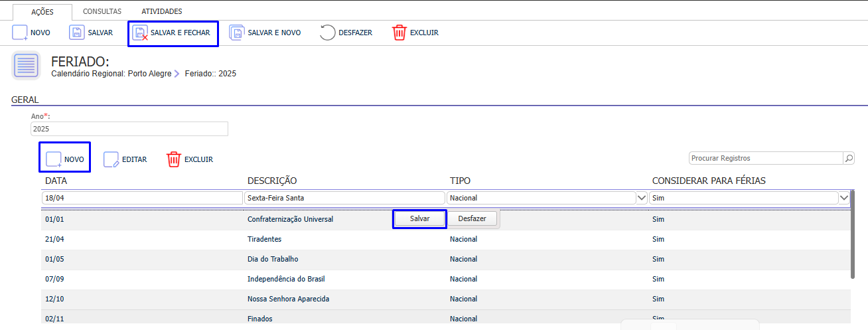Click the Calendário Regional: Porto Alegre breadcrumb
The image size is (868, 330).
tap(111, 74)
